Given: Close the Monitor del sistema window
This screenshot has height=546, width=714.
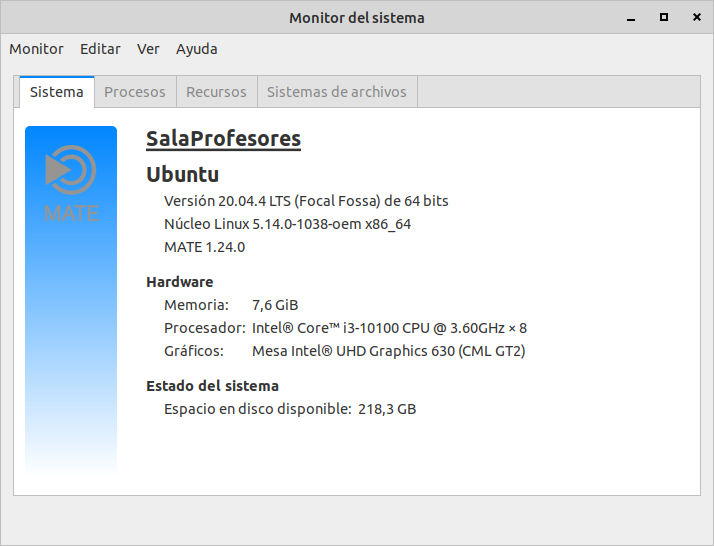Looking at the screenshot, I should point(697,17).
